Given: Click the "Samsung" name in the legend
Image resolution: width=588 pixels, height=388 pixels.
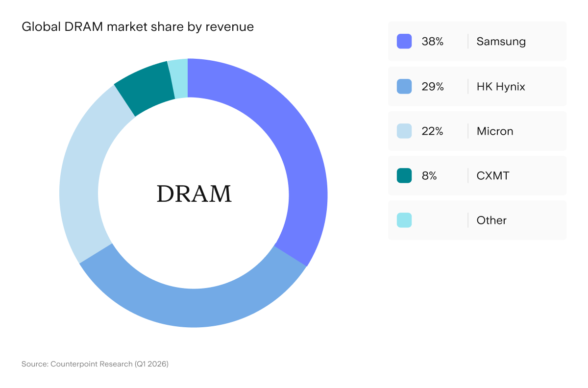Looking at the screenshot, I should [501, 42].
